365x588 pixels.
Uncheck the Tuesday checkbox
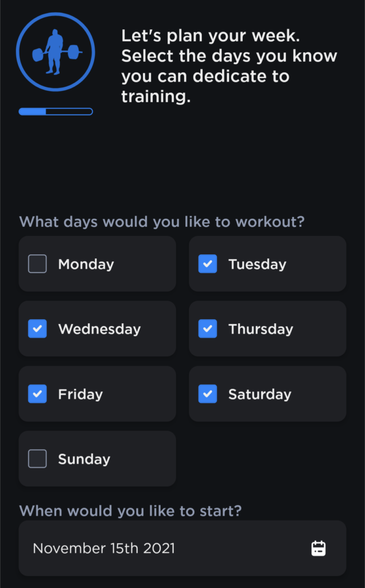(x=208, y=264)
